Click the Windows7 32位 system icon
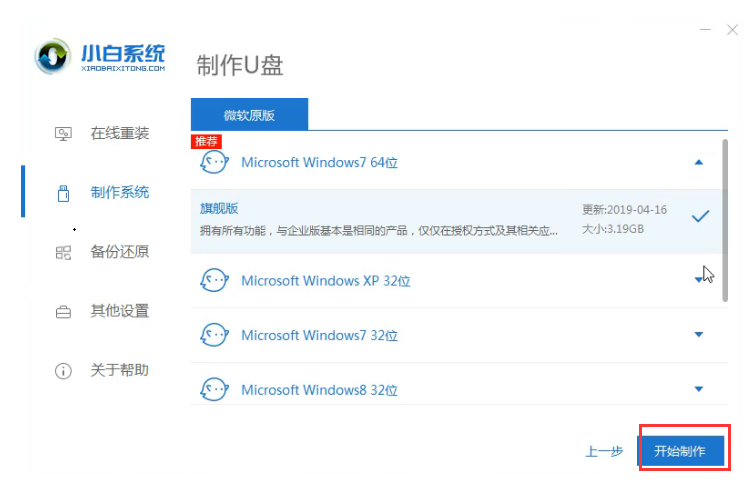751x484 pixels. (x=214, y=335)
